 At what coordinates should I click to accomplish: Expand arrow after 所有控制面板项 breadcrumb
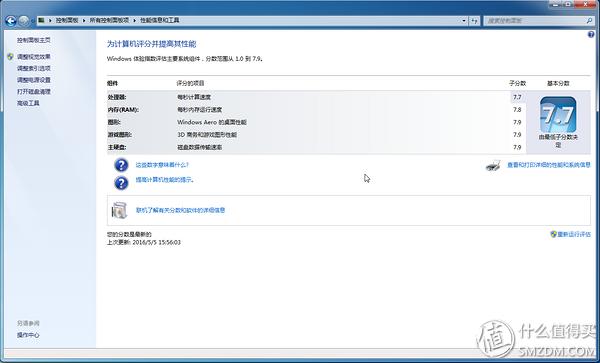pos(135,20)
